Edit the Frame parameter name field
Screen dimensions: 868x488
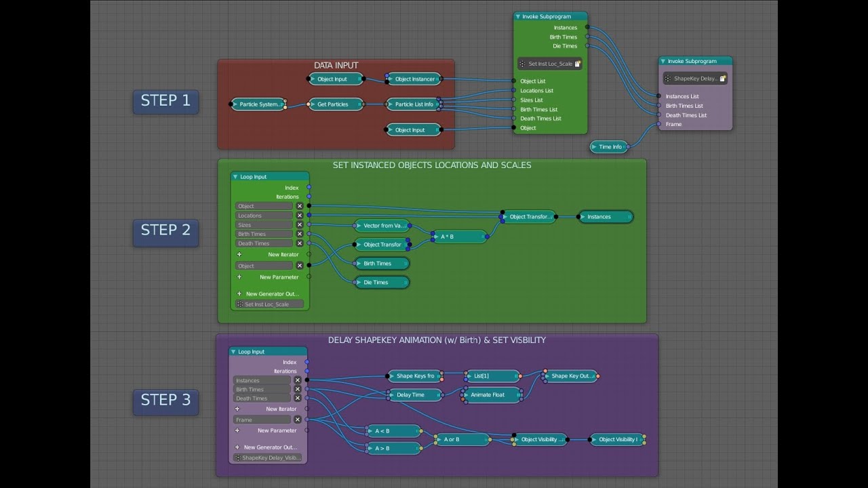pos(262,420)
